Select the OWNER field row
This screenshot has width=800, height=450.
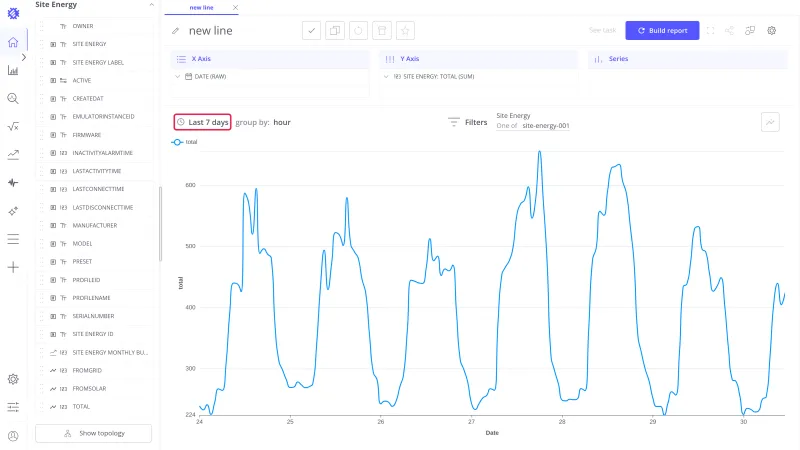94,26
